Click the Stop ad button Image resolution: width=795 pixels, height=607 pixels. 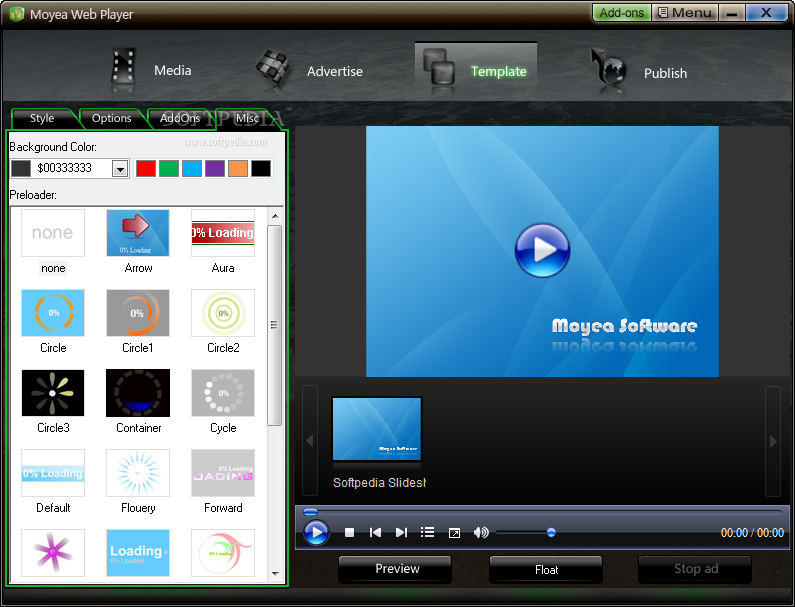click(x=695, y=569)
